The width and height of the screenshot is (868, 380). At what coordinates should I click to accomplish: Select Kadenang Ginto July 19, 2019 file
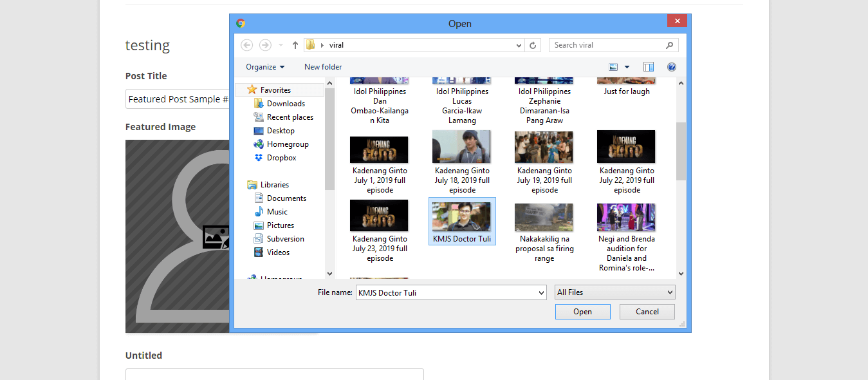pos(544,162)
